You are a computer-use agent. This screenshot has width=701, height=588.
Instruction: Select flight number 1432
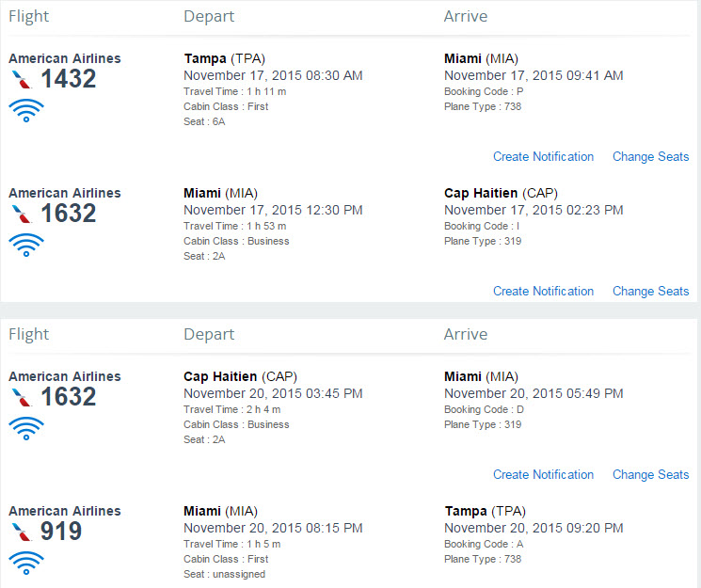tap(69, 79)
